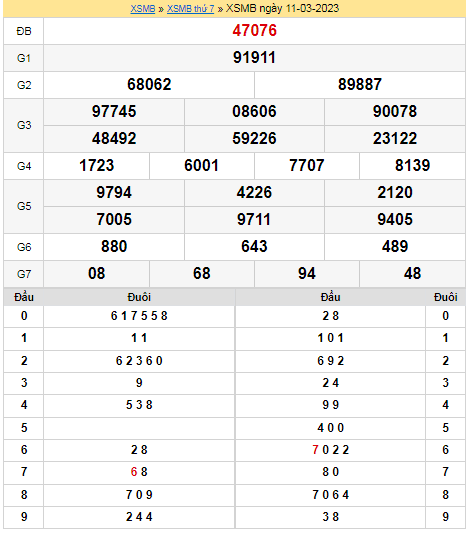Click head digits 7 0 2 2

coord(330,450)
